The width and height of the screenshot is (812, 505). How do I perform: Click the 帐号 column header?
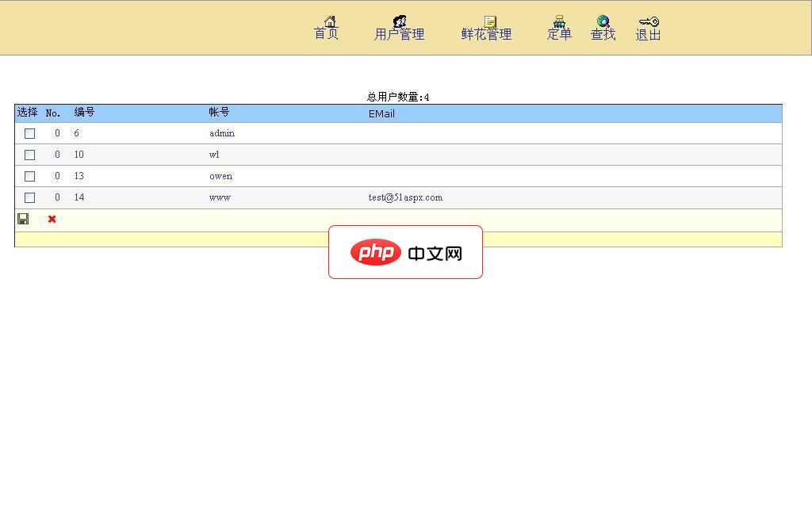pos(219,113)
